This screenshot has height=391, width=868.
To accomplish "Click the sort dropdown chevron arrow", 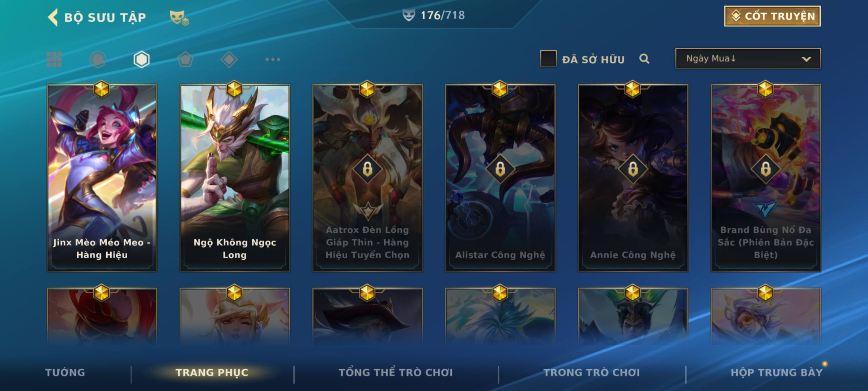I will 806,59.
